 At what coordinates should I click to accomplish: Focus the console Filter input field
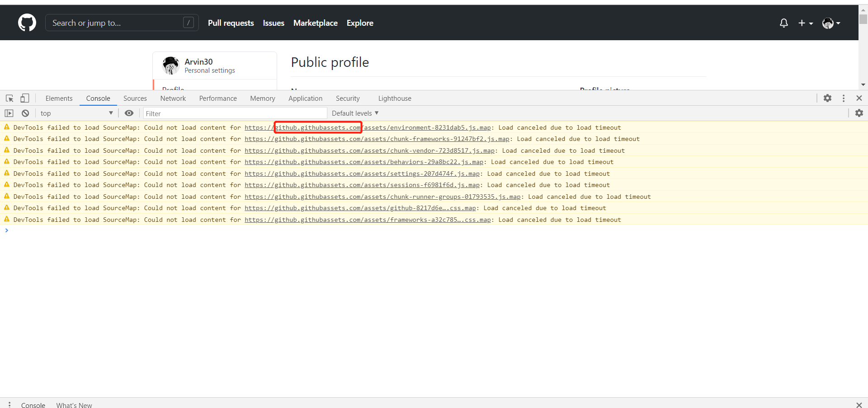pyautogui.click(x=235, y=113)
